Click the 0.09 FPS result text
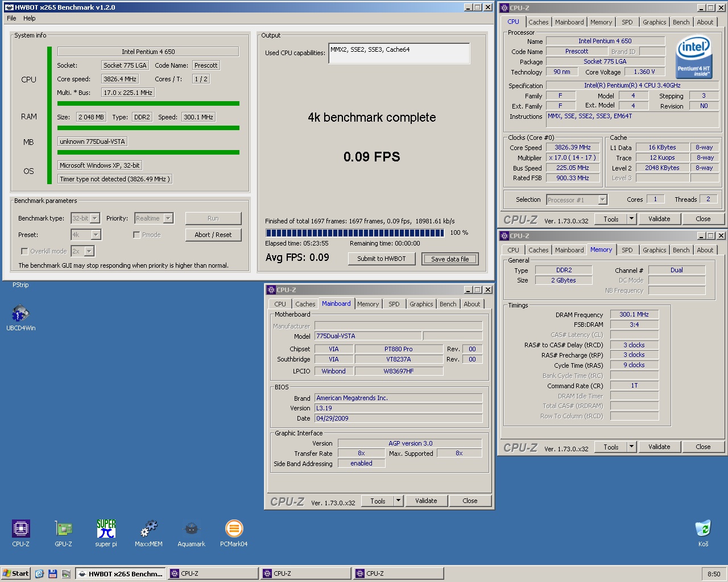The image size is (728, 582). click(372, 157)
